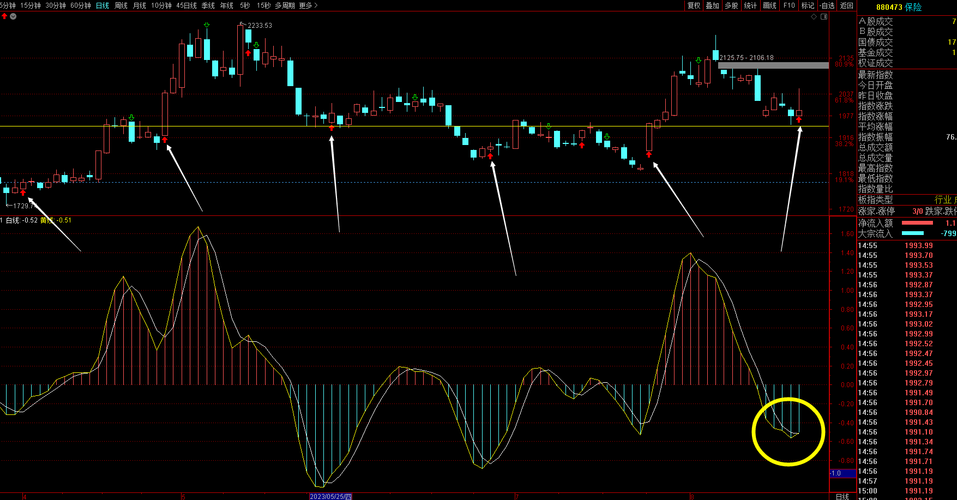
Task: Click the 今日开盘 row
Action: tap(907, 85)
